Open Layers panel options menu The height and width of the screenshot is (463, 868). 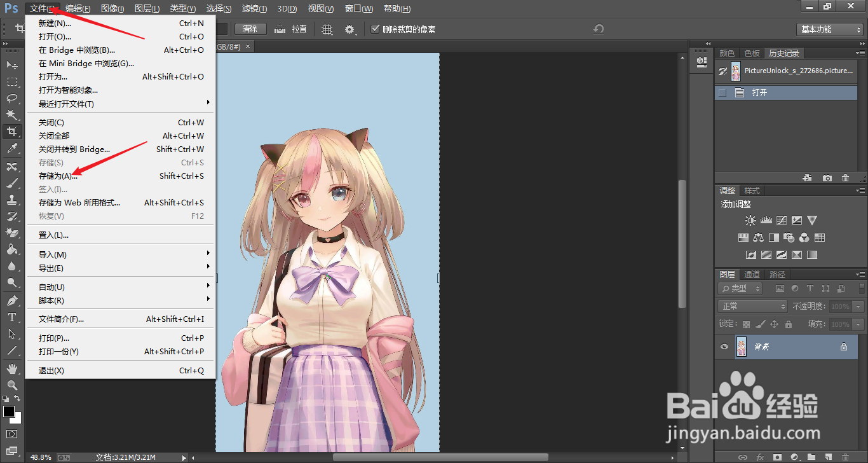[x=860, y=275]
